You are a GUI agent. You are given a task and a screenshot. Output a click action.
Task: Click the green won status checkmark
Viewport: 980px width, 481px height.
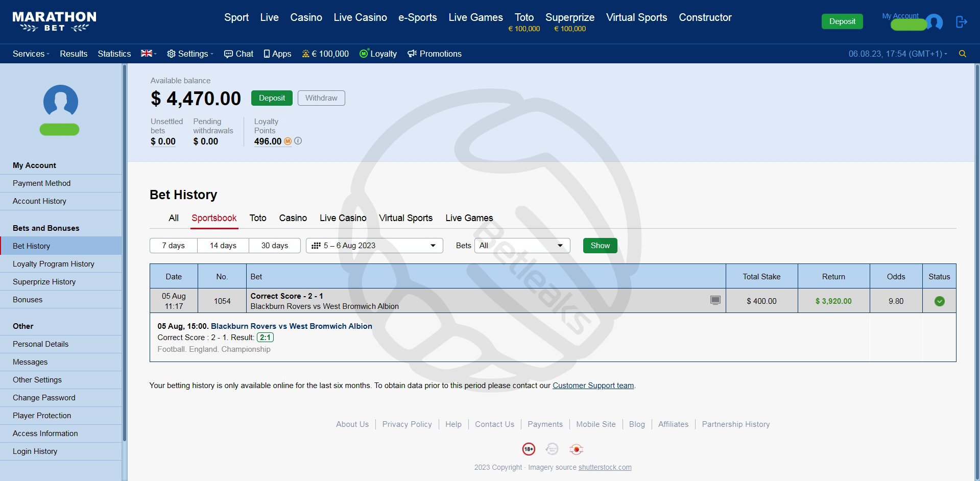click(x=939, y=301)
